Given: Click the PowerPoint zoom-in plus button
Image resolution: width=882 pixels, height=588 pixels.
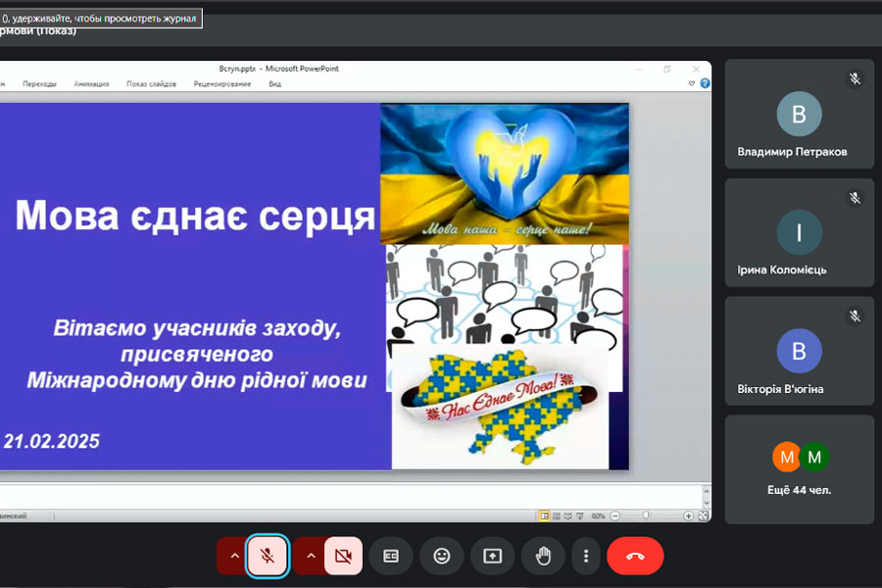Looking at the screenshot, I should tap(689, 515).
